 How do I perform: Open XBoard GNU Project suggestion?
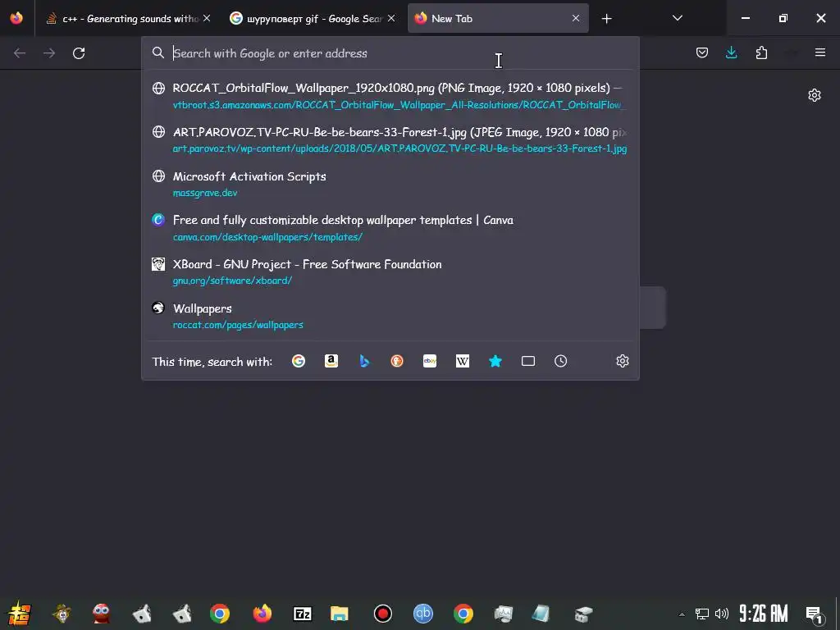[390, 272]
